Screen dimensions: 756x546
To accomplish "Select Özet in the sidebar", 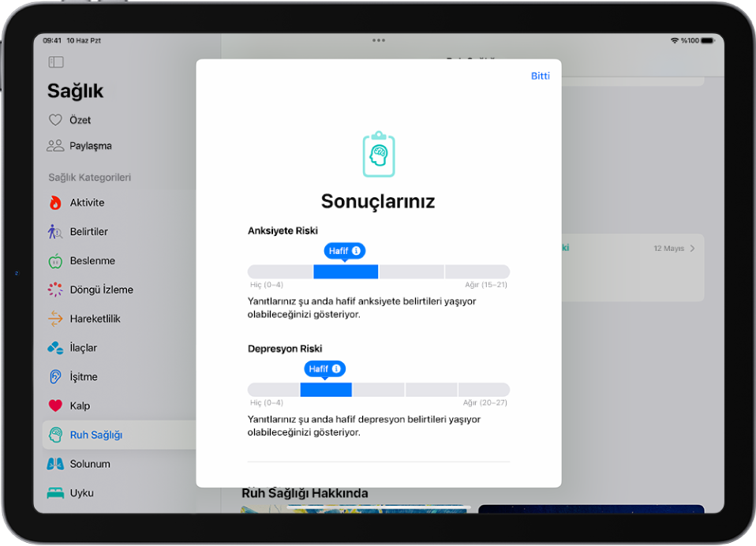I will 80,120.
